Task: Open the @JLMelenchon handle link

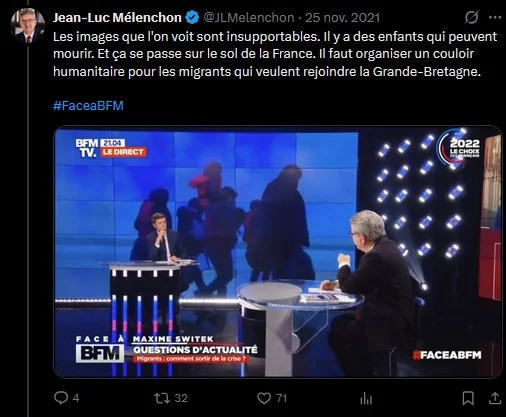Action: click(249, 17)
